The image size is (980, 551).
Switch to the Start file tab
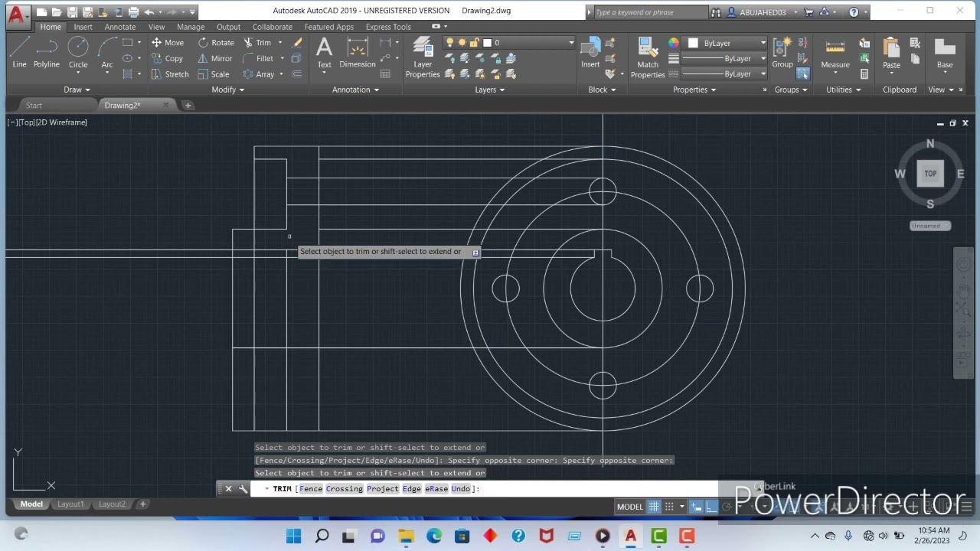click(x=34, y=106)
